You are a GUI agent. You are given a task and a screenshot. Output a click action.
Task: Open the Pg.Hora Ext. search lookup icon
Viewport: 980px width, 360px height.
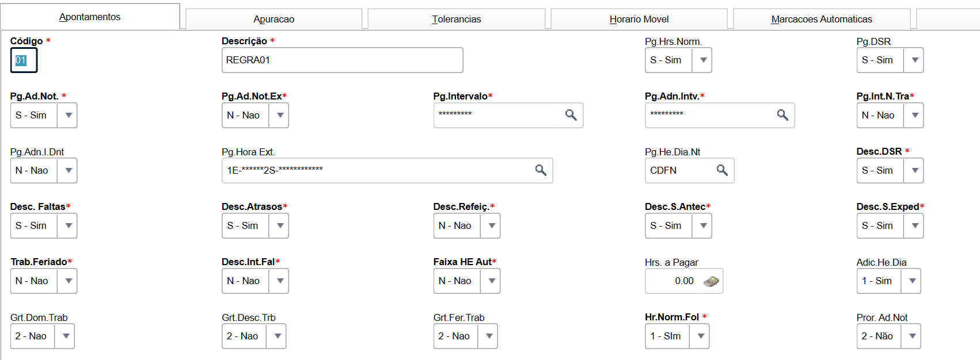pyautogui.click(x=541, y=170)
